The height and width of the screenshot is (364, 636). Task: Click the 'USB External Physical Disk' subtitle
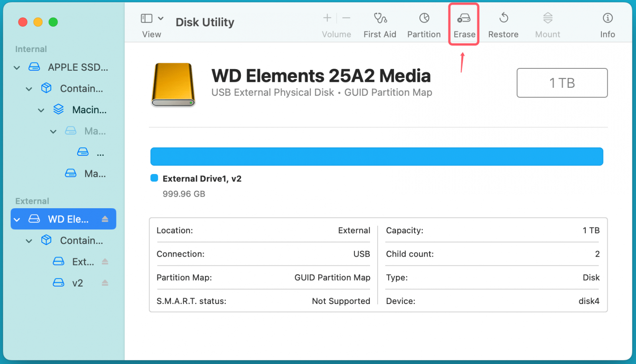pos(272,92)
